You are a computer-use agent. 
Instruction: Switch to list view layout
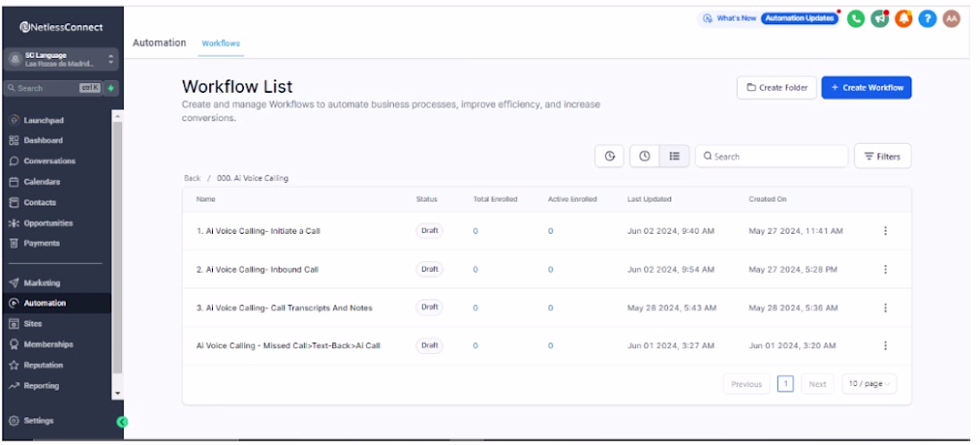pos(674,156)
